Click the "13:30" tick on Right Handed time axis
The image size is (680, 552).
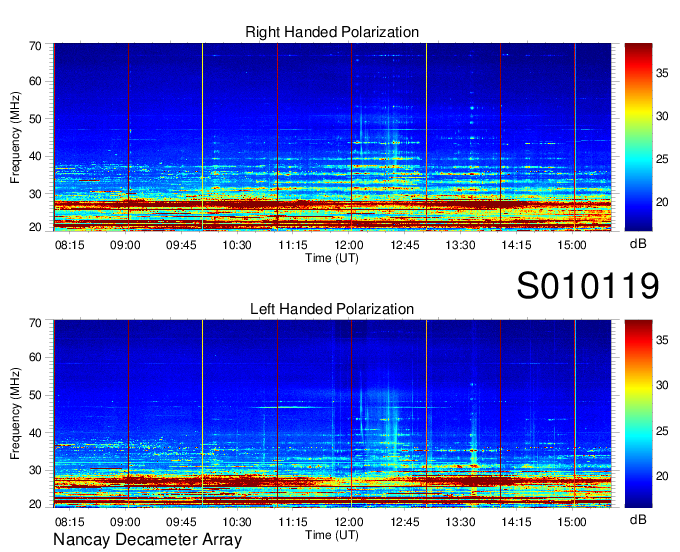click(461, 245)
